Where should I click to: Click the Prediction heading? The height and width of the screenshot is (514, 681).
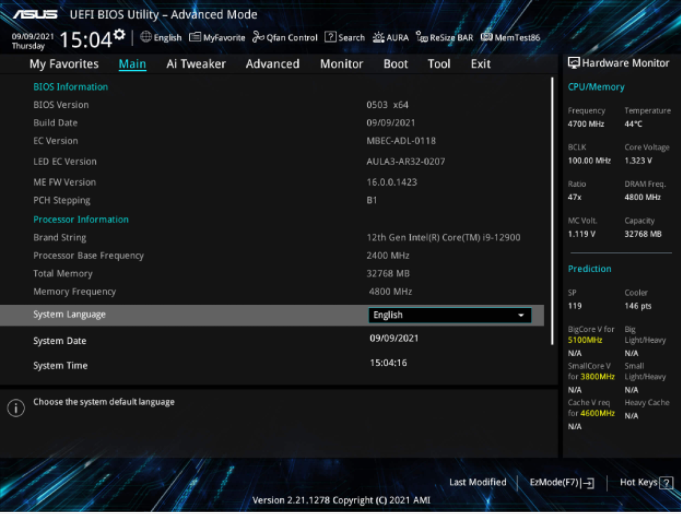(x=589, y=269)
